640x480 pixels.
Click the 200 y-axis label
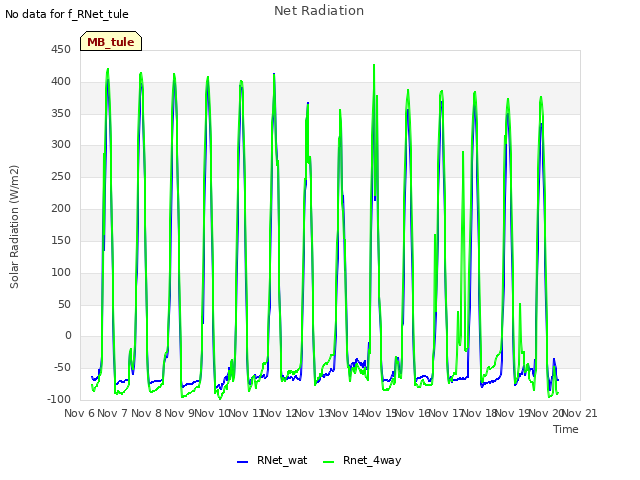61,209
